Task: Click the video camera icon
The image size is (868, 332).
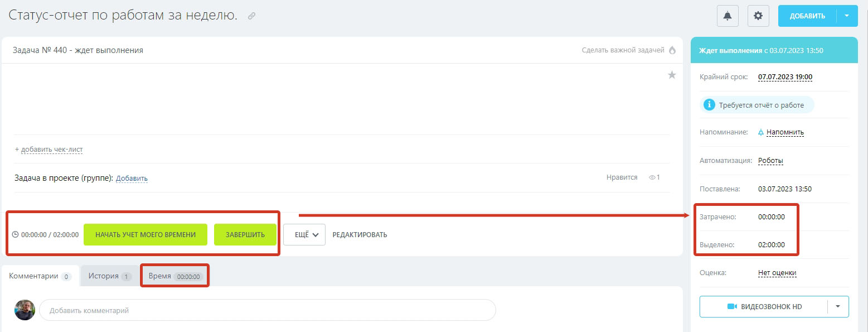Action: (732, 306)
